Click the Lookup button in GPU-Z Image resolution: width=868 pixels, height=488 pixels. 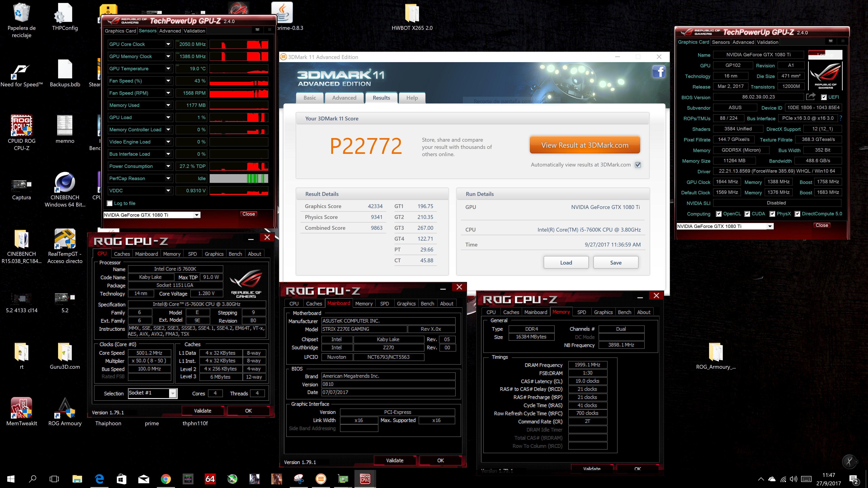point(825,54)
